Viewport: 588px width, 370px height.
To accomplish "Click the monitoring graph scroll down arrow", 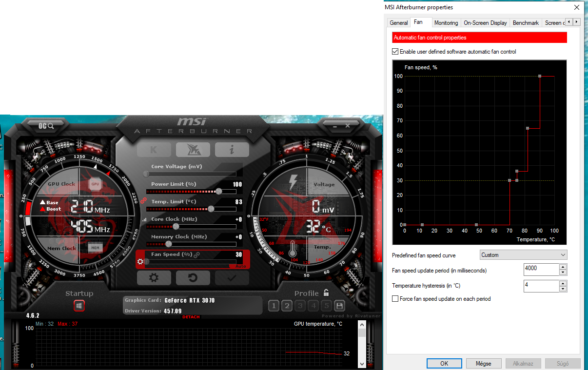I will point(362,364).
